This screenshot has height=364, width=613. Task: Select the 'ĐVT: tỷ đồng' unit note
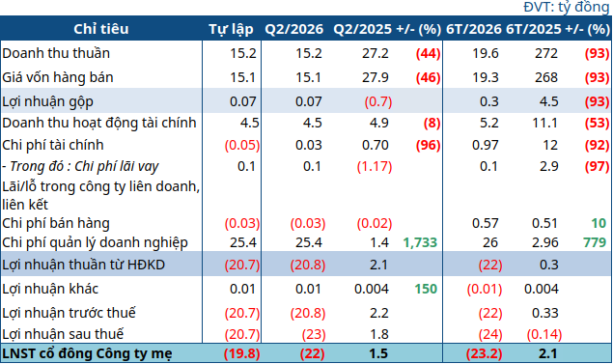point(566,7)
